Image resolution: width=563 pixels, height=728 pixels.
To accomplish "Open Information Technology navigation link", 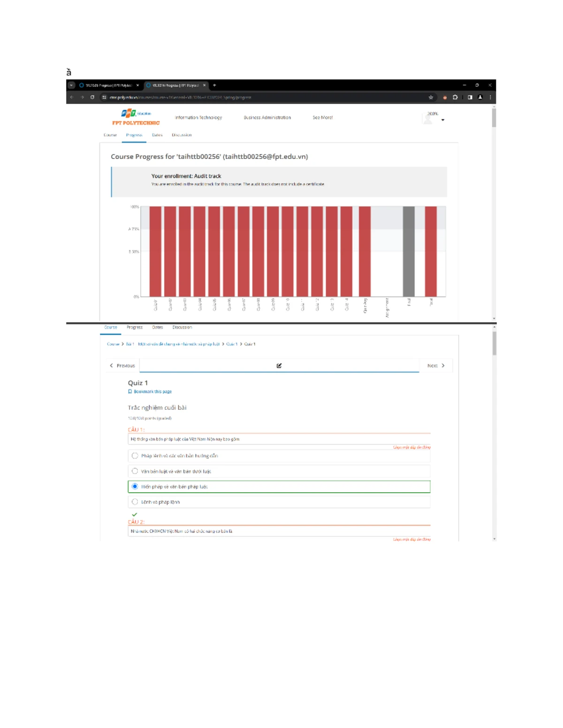I will click(198, 118).
